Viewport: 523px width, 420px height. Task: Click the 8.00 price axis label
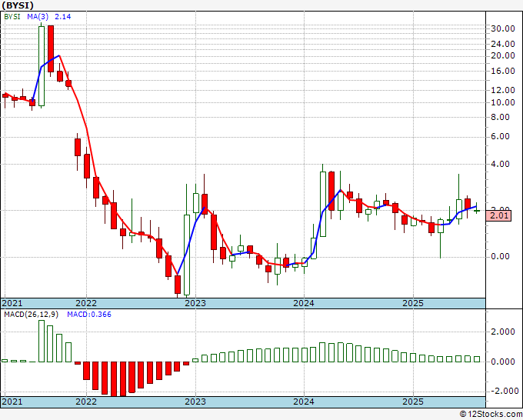(500, 117)
